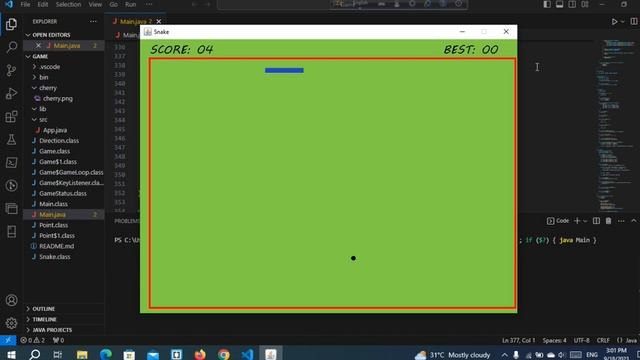The width and height of the screenshot is (640, 360).
Task: Open Source Control view in activity bar
Action: (x=11, y=71)
